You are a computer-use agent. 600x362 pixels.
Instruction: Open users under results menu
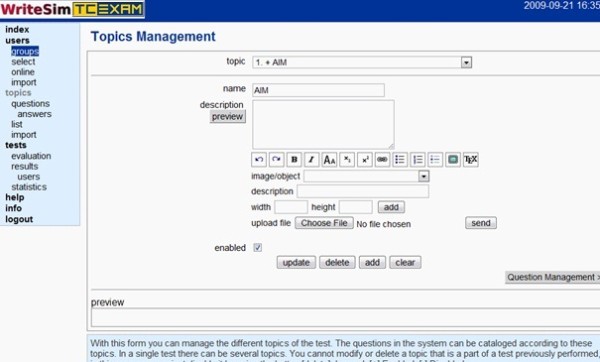click(x=29, y=176)
